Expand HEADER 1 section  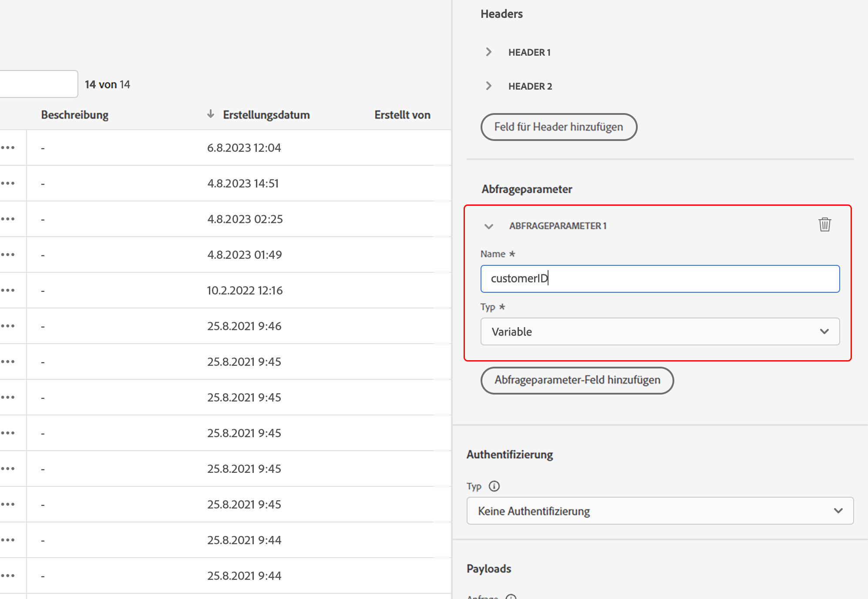point(489,52)
